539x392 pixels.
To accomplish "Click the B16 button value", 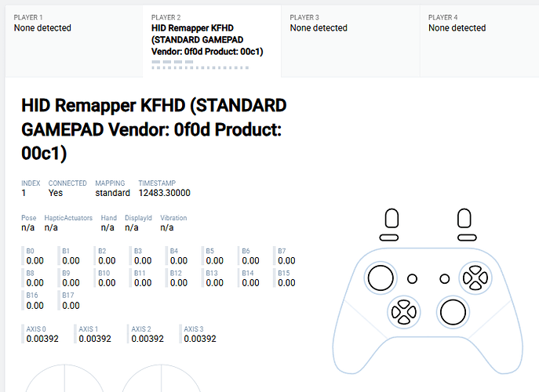I will tap(35, 306).
